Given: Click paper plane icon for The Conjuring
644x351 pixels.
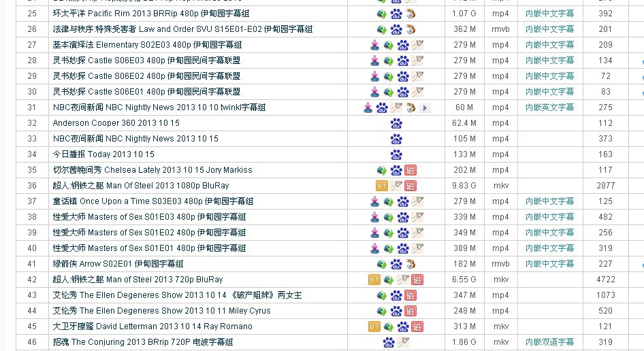Looking at the screenshot, I should click(x=403, y=341).
